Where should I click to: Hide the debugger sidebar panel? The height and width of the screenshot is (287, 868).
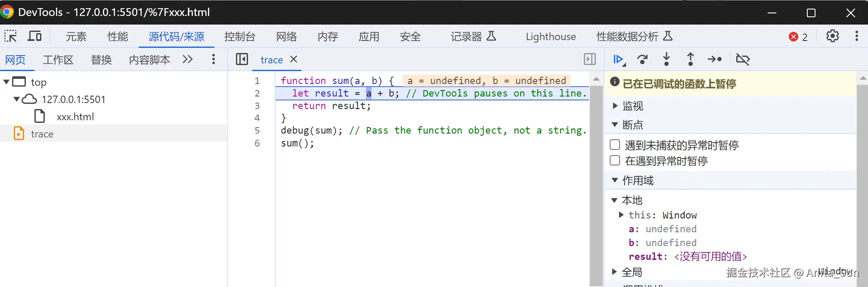[x=590, y=59]
